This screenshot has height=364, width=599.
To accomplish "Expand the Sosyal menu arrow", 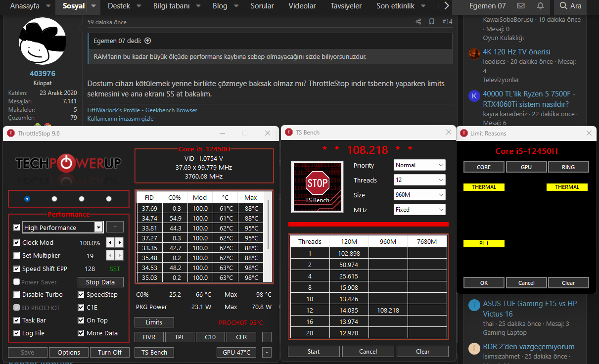I will [x=94, y=6].
